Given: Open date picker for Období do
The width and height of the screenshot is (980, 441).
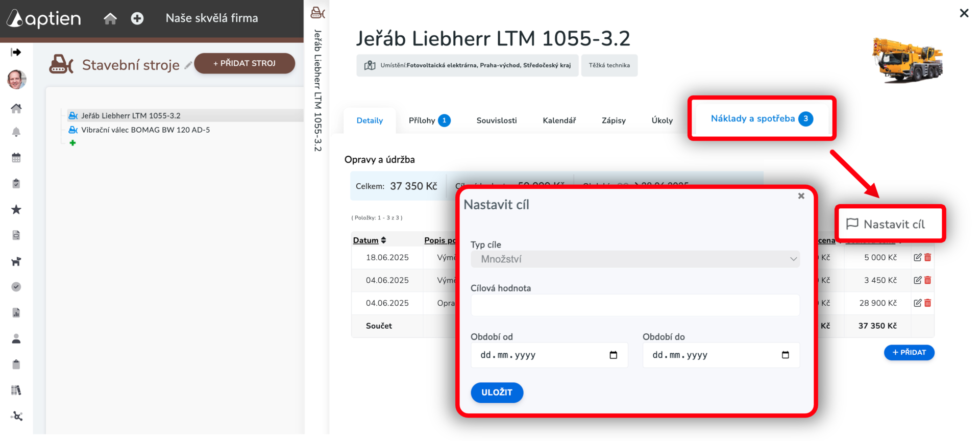Looking at the screenshot, I should point(785,355).
